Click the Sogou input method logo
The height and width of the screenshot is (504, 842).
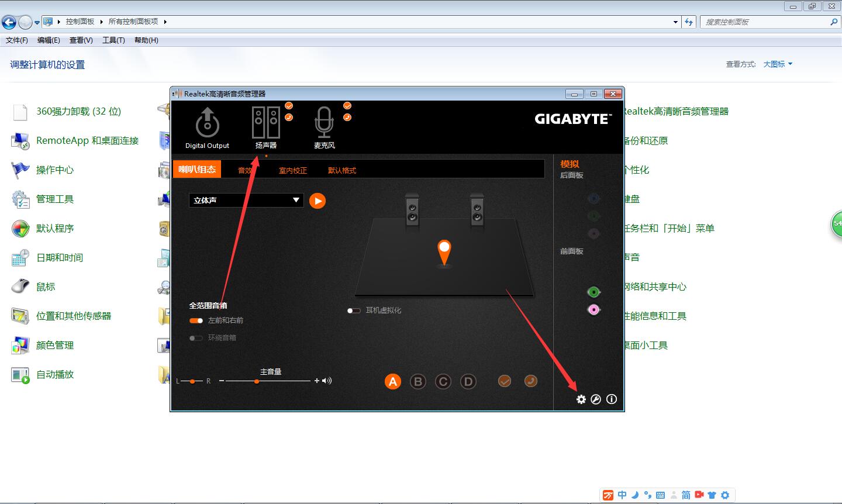pyautogui.click(x=608, y=495)
